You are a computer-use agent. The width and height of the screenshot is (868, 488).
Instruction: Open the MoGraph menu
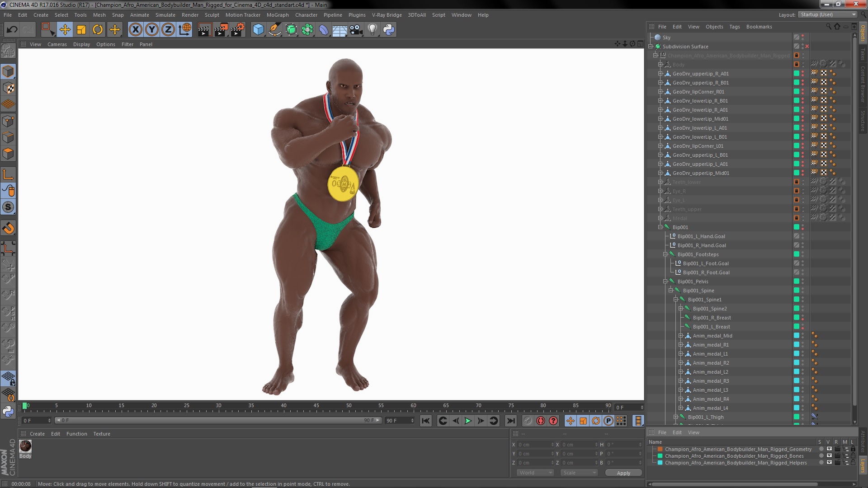pyautogui.click(x=278, y=15)
